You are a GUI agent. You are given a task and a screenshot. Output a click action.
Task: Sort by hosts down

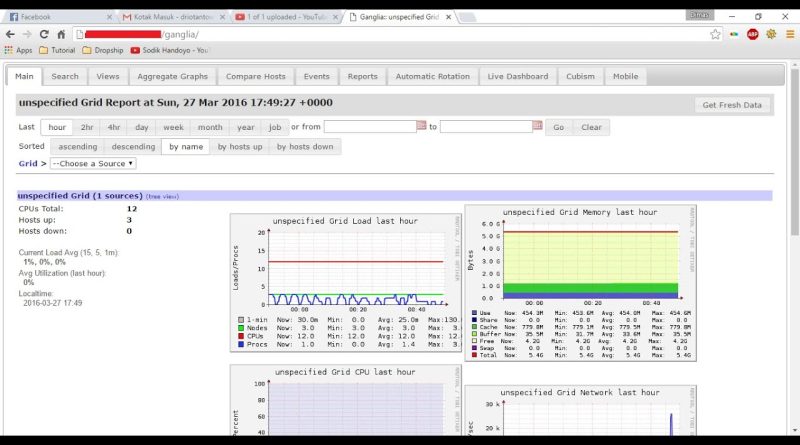tap(305, 146)
